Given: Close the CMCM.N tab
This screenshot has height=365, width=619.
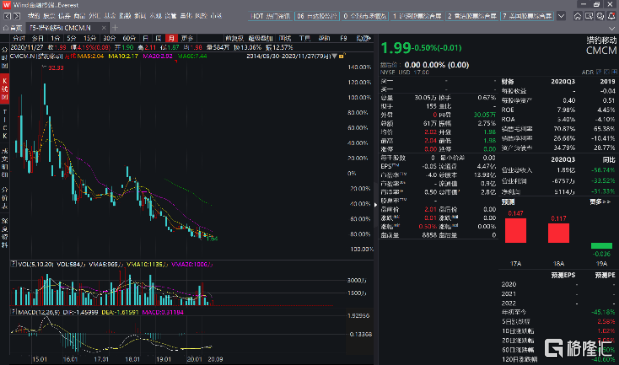Looking at the screenshot, I should 103,28.
